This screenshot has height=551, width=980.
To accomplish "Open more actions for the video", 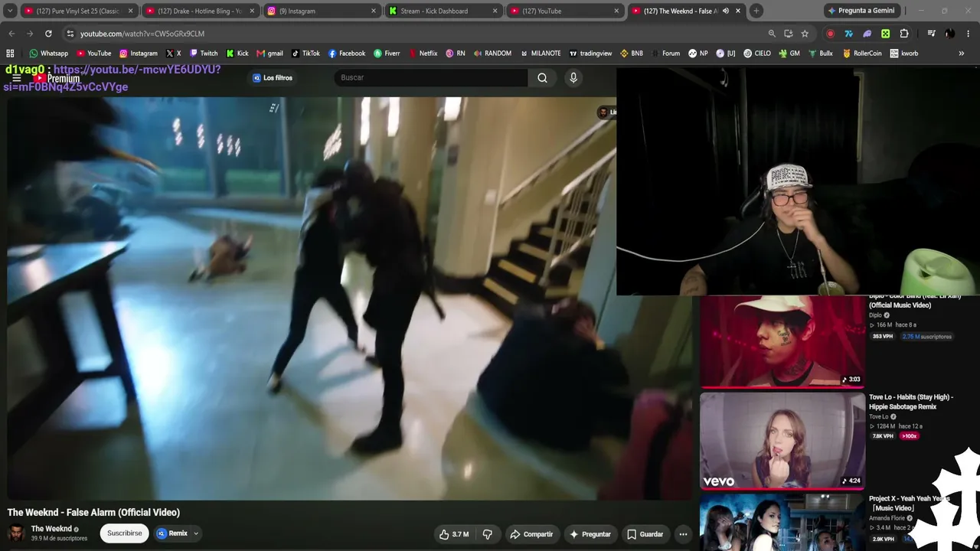I will click(683, 534).
